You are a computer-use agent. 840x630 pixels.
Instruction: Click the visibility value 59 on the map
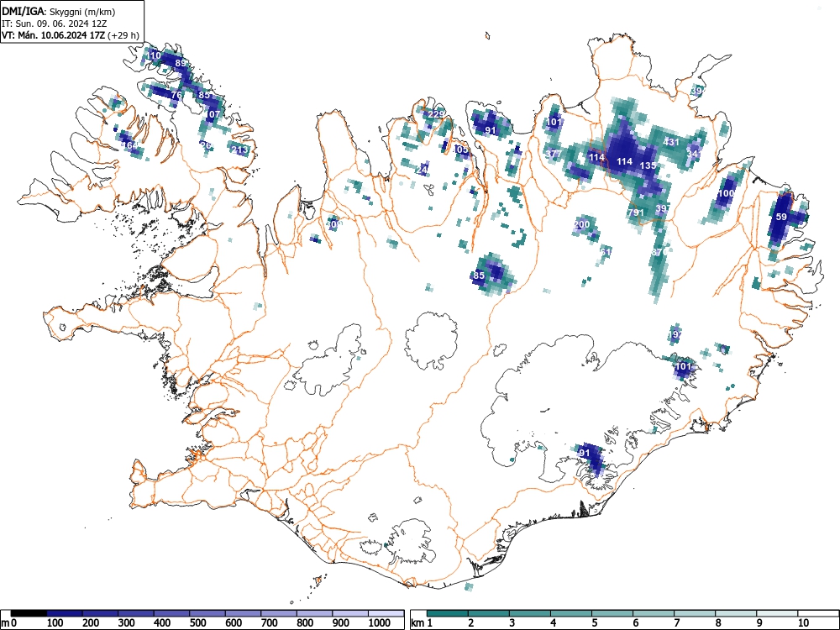tap(781, 217)
